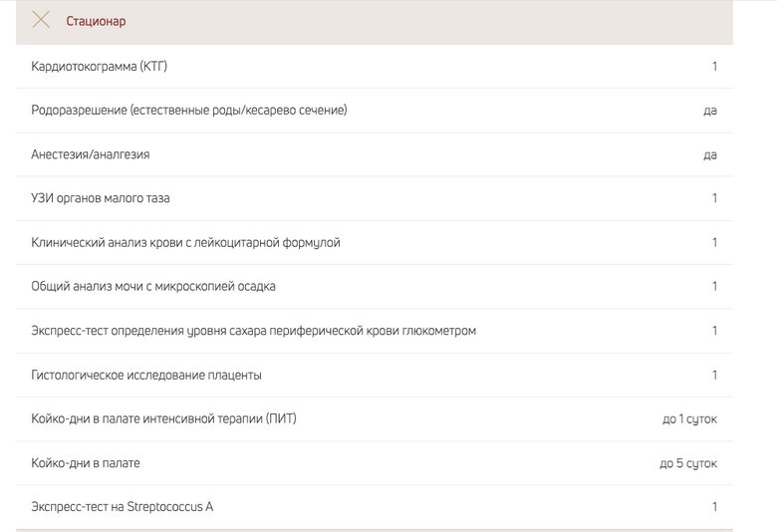The image size is (777, 532).
Task: Click the Родоразрешение (естественные роды/кесарево сечение) row
Action: pos(189,111)
